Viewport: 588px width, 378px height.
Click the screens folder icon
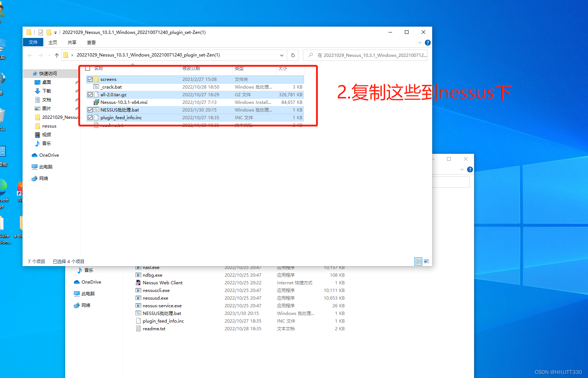[x=96, y=79]
